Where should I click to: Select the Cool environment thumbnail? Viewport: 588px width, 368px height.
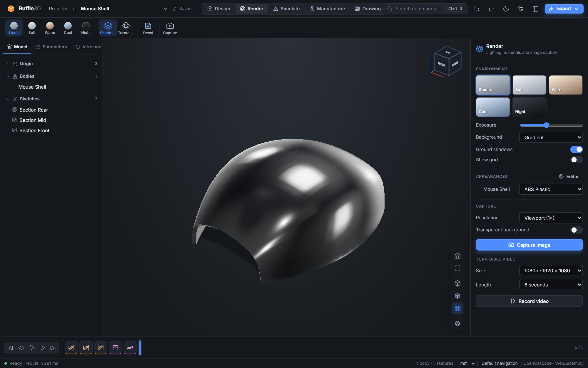click(493, 107)
